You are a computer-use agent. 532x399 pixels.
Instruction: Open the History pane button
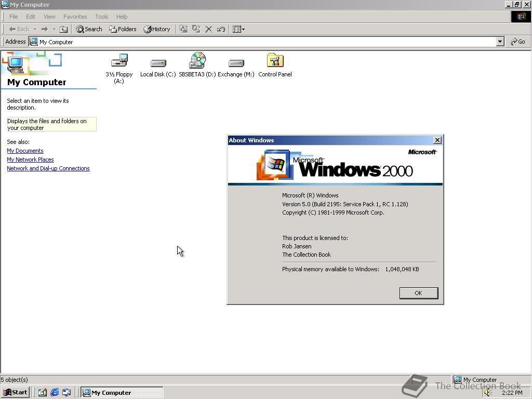pos(157,29)
